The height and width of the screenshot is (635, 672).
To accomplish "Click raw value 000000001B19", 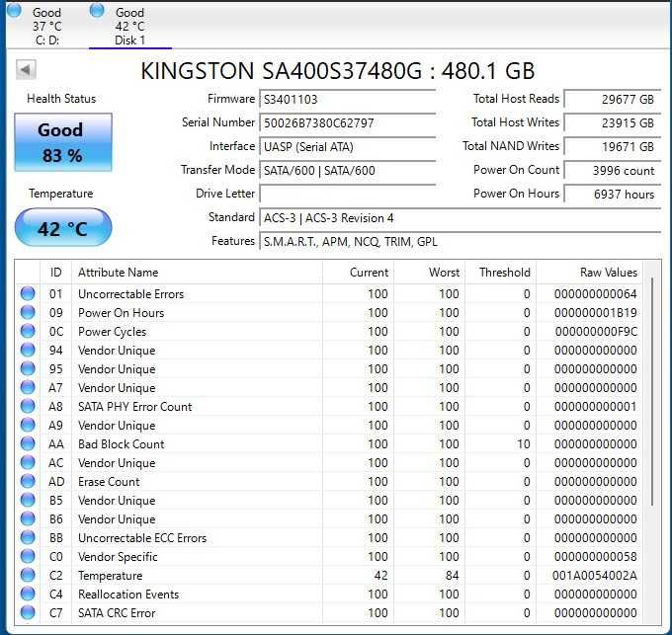I will (595, 313).
